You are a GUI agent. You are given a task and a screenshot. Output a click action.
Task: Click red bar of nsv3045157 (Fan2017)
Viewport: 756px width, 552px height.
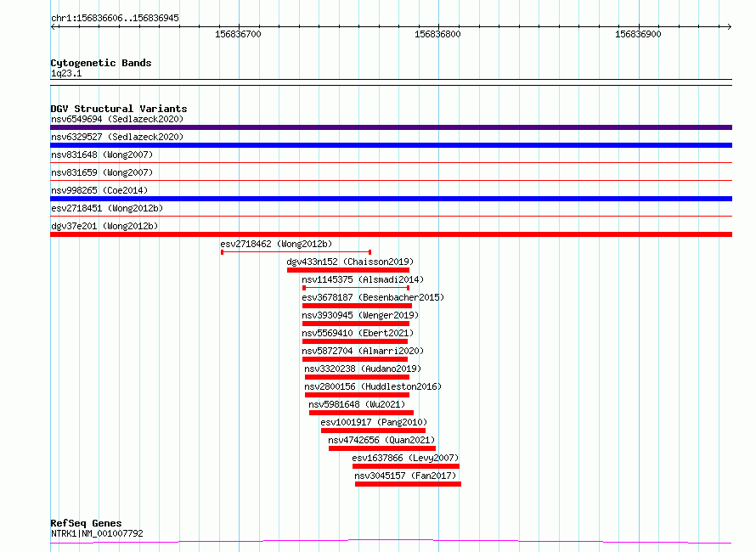point(408,484)
